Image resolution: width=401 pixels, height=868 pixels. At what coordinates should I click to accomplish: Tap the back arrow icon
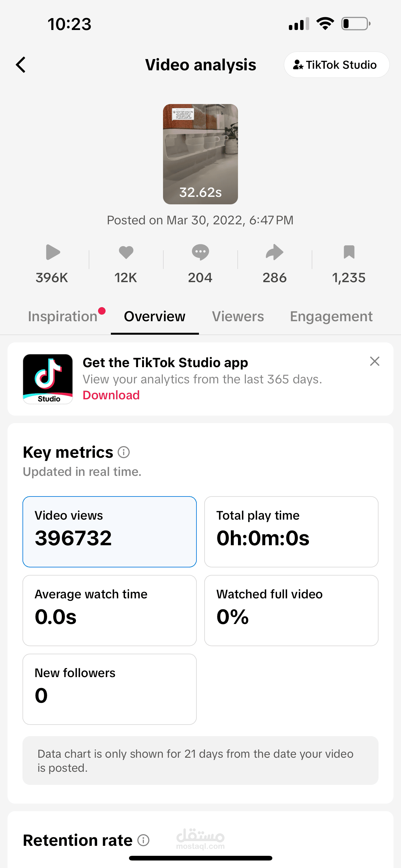[21, 65]
